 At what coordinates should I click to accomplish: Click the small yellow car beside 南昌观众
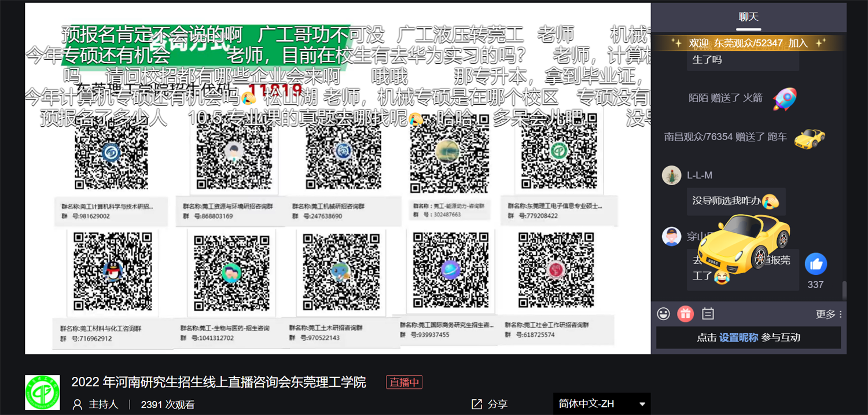coord(809,138)
